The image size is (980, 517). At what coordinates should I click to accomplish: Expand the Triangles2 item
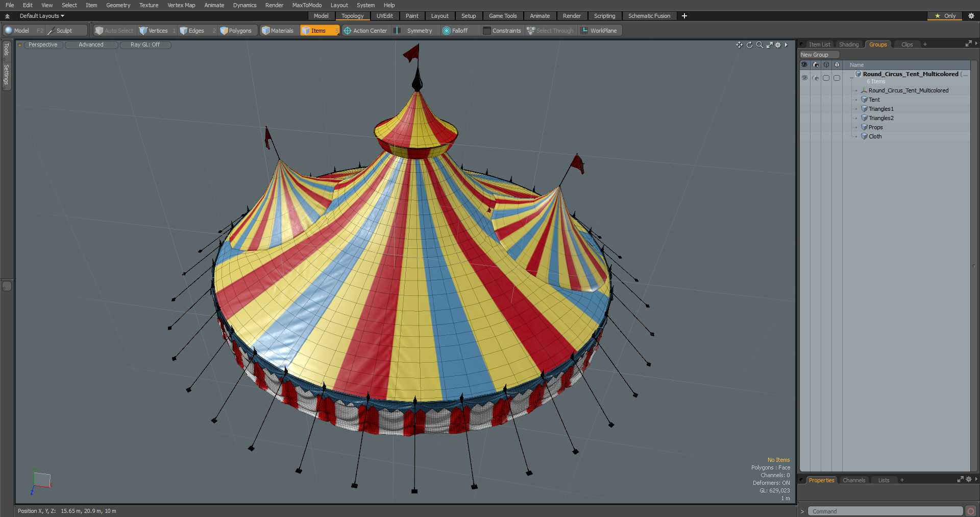coord(856,118)
